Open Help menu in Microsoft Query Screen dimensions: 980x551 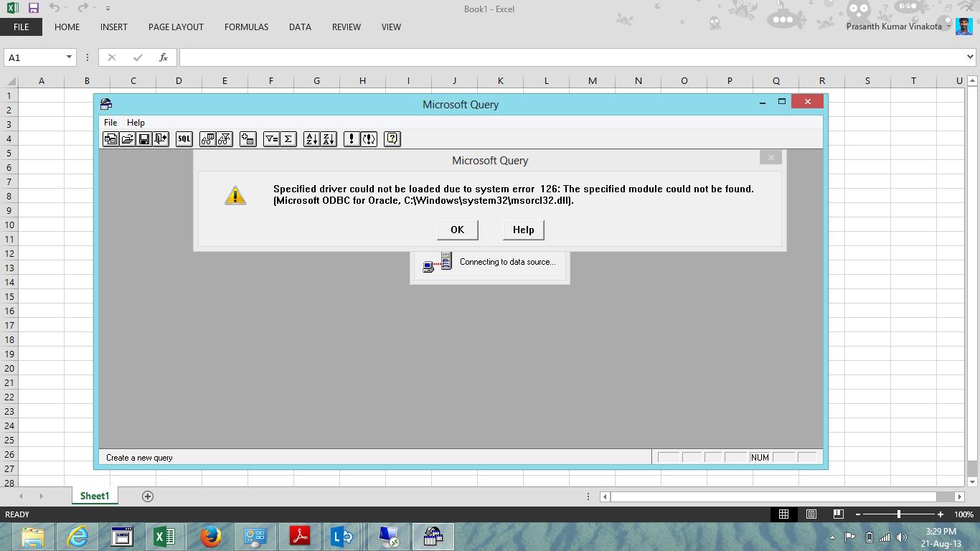[x=136, y=123]
